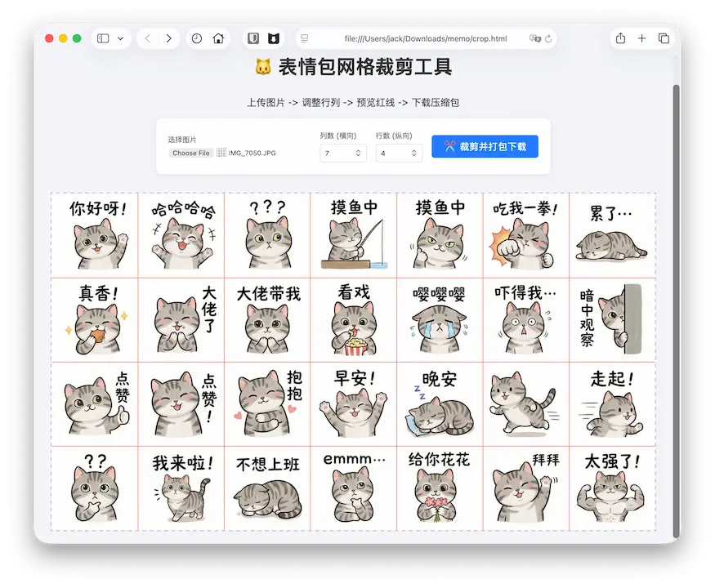Select the 太强了! muscular cat sticker
This screenshot has width=715, height=588.
pyautogui.click(x=612, y=488)
